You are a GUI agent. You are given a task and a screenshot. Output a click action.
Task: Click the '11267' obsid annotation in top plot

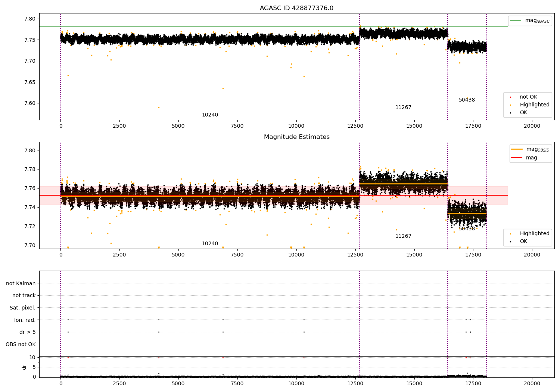[403, 107]
